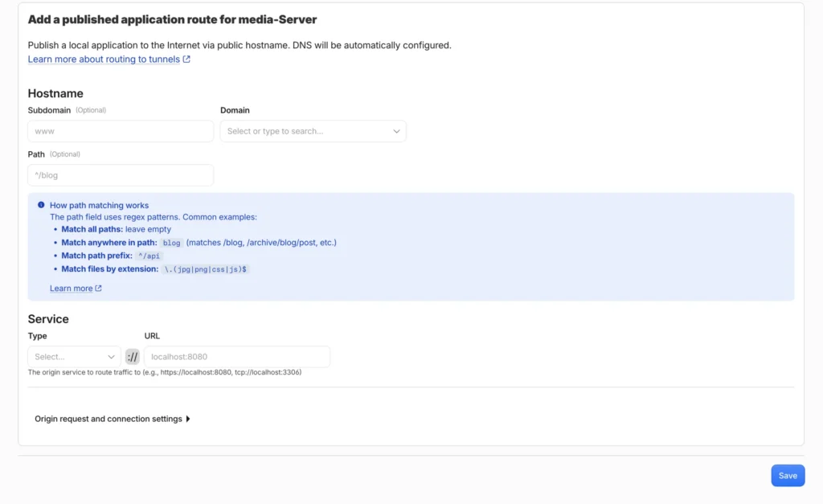823x504 pixels.
Task: Click external link icon next to Learn more
Action: pyautogui.click(x=98, y=289)
